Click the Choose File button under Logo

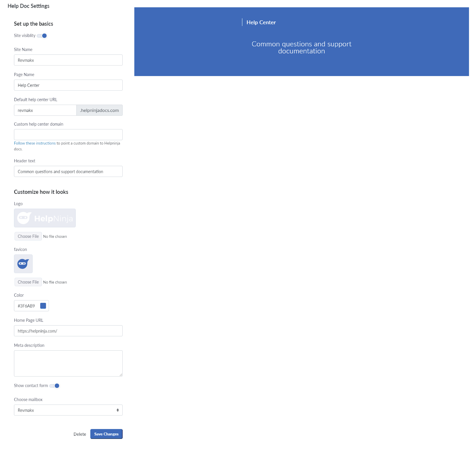[28, 236]
